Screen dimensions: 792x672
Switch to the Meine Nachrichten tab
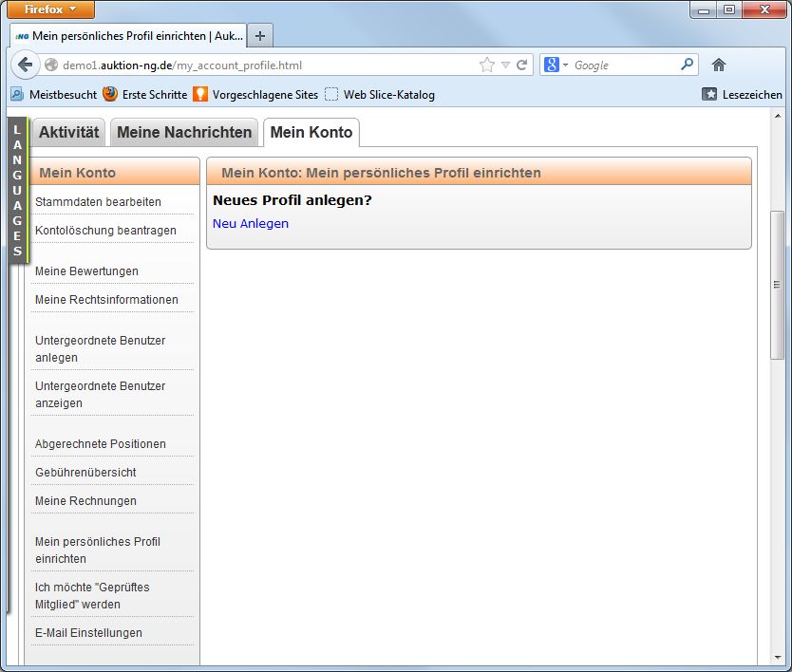184,132
